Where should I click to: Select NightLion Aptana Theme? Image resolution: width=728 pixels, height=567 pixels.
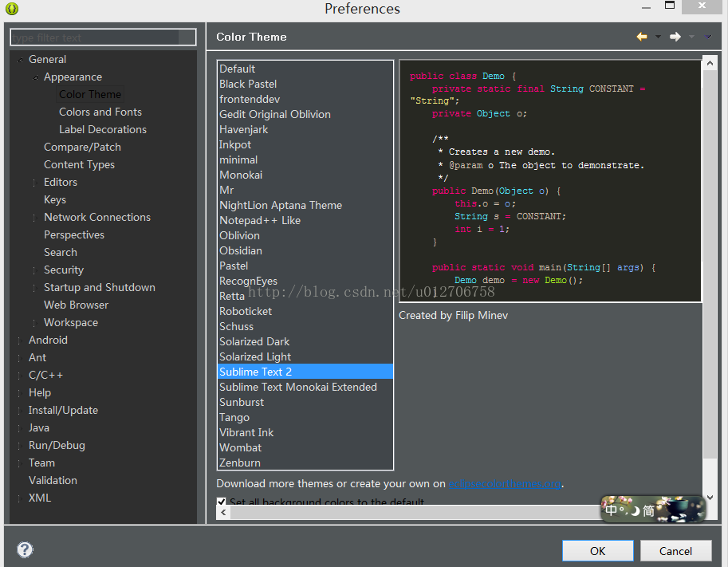coord(305,205)
